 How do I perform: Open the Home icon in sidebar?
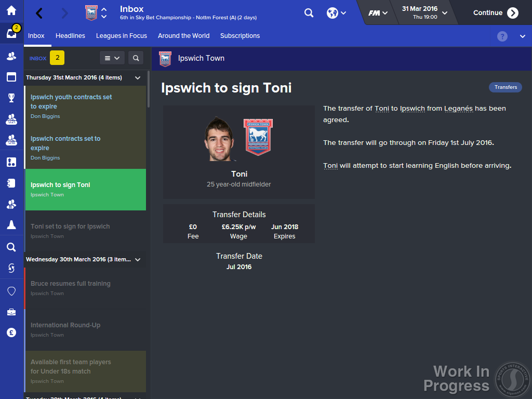(x=11, y=10)
